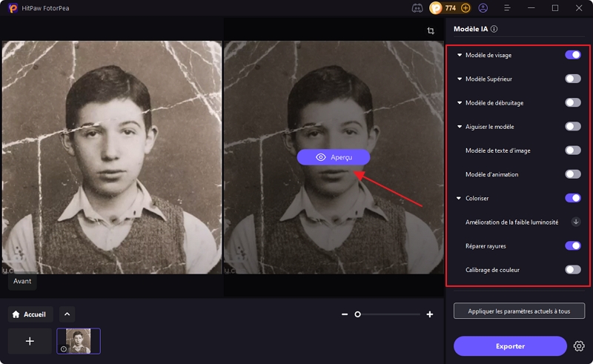Enable the Calibrage de couleur toggle
The height and width of the screenshot is (364, 593).
click(572, 270)
